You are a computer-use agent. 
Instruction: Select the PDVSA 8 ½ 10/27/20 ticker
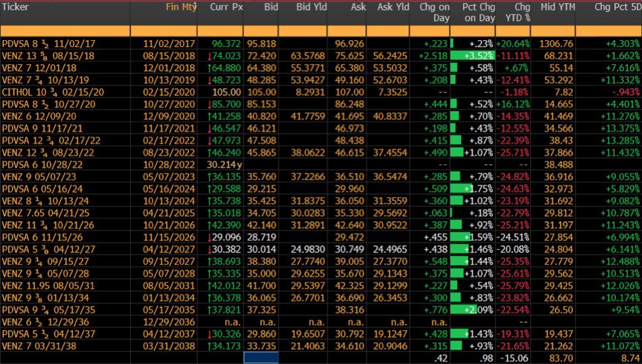[49, 104]
